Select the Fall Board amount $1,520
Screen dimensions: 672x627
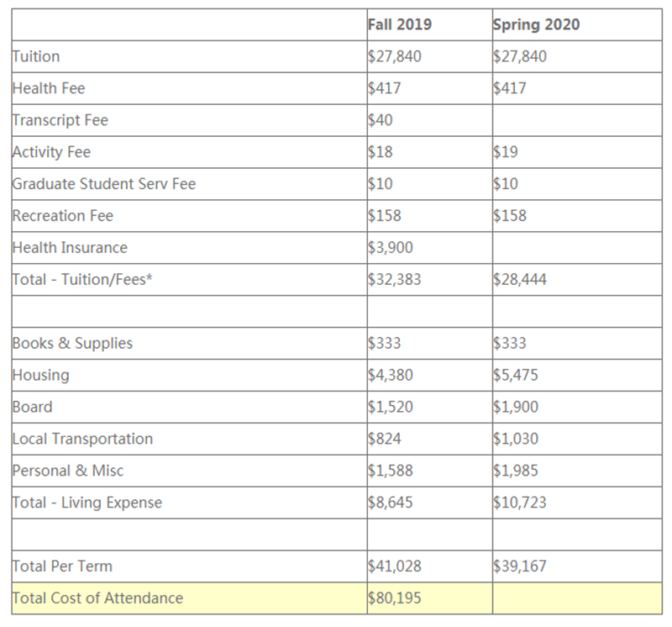391,408
